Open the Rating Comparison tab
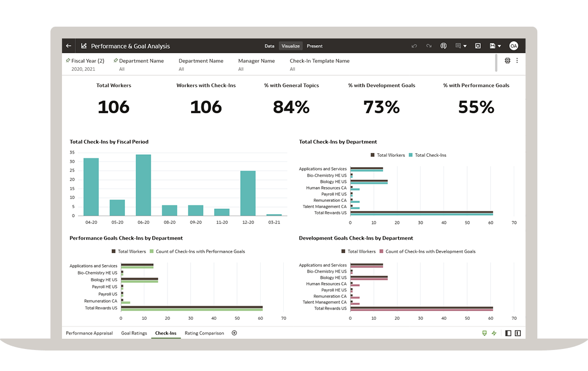 tap(204, 333)
